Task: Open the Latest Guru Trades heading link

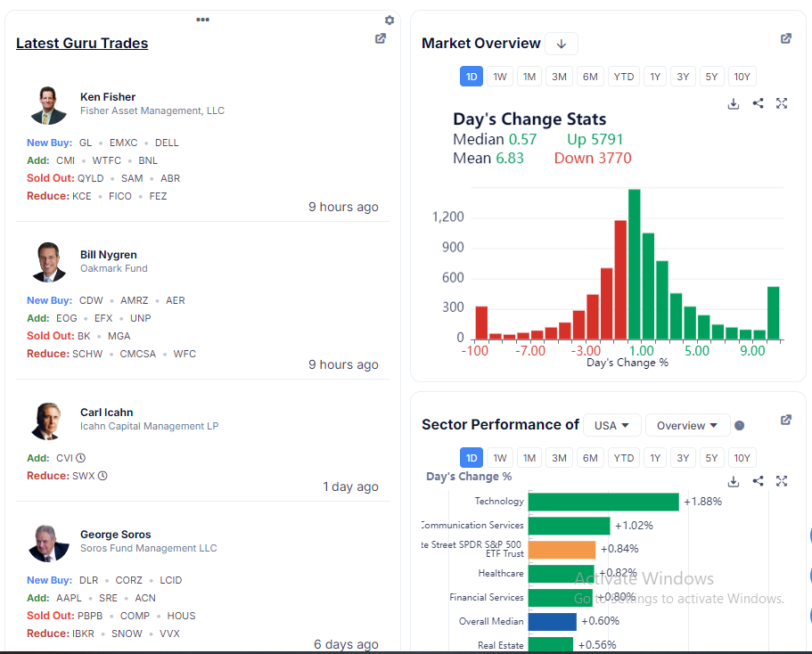Action: pos(82,43)
